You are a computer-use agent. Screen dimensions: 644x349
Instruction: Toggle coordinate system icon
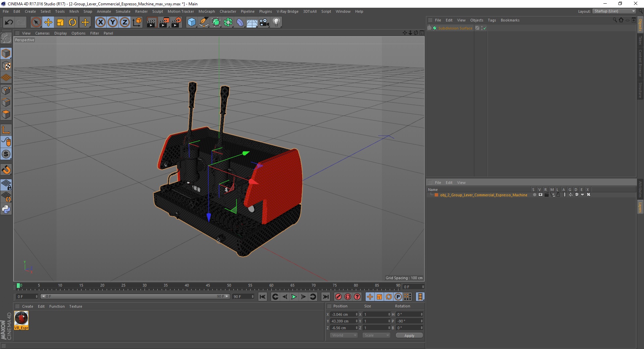(137, 22)
